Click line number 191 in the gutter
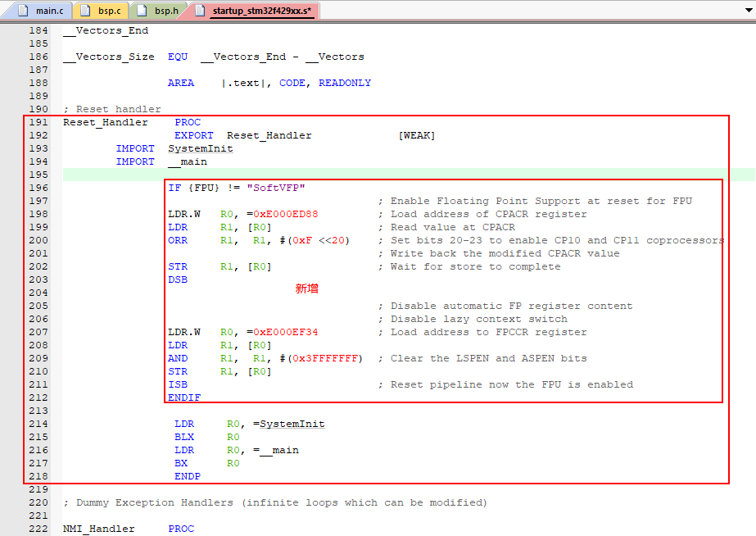 (38, 123)
